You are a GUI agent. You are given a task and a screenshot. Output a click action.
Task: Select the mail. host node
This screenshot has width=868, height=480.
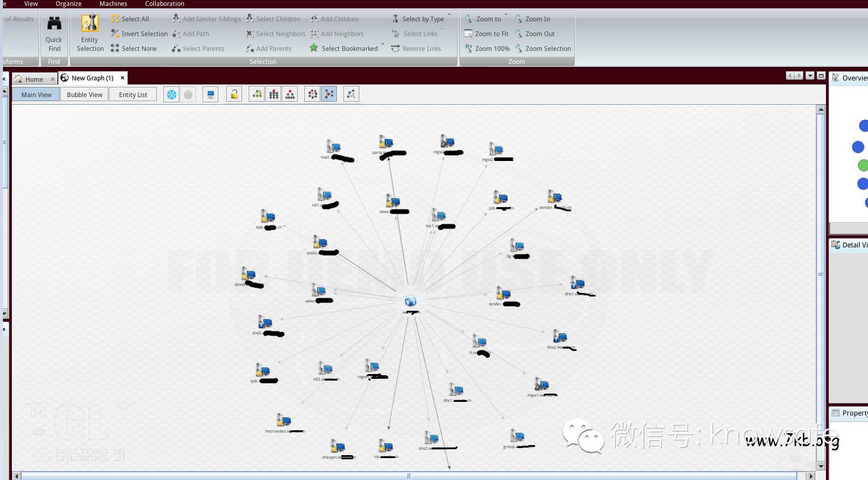pos(333,147)
